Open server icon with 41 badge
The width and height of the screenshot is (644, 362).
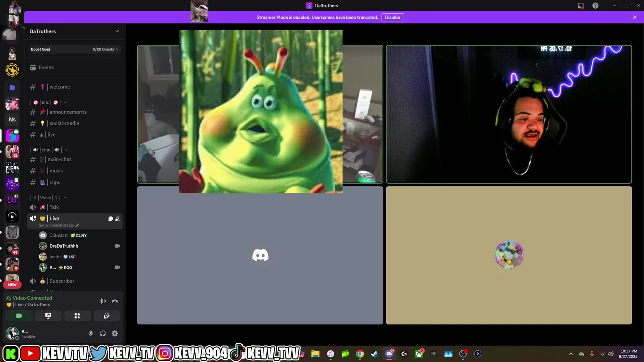click(x=12, y=249)
